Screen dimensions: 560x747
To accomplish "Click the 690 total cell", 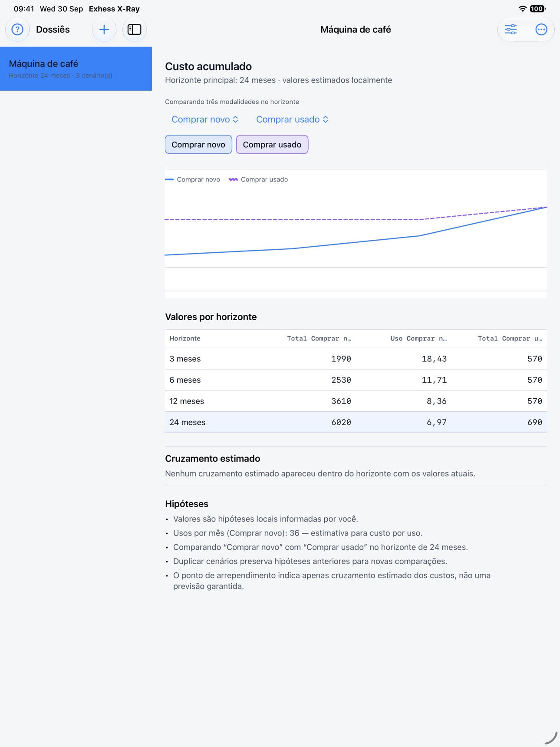I will pos(535,422).
